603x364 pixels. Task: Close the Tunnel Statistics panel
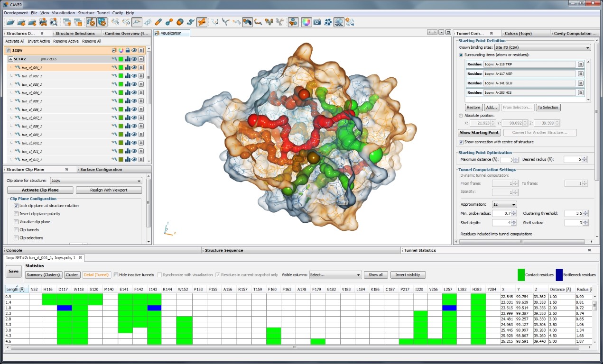click(x=590, y=250)
